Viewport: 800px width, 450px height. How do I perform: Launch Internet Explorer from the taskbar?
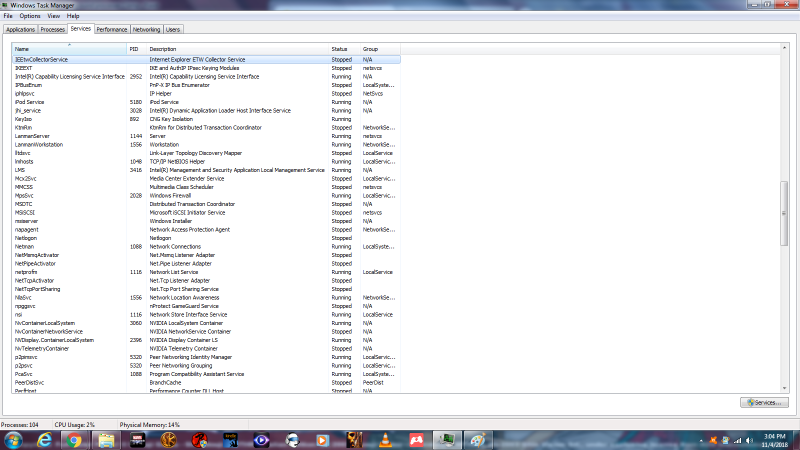[44, 440]
